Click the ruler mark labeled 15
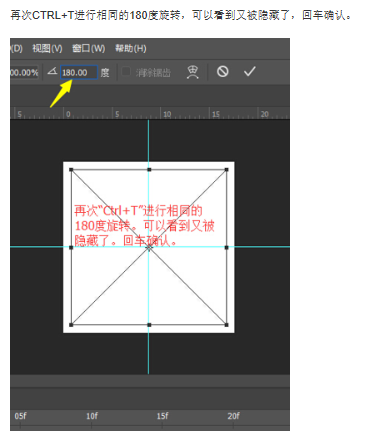388x434 pixels. click(x=216, y=114)
